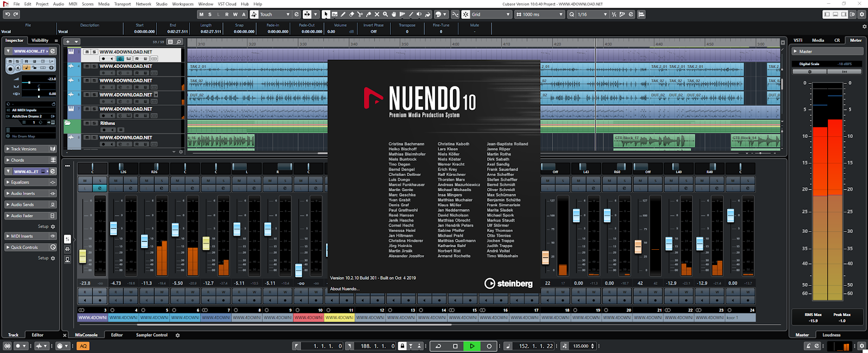Select the hand Comp tool
Image resolution: width=868 pixels, height=353 pixels.
(x=394, y=14)
